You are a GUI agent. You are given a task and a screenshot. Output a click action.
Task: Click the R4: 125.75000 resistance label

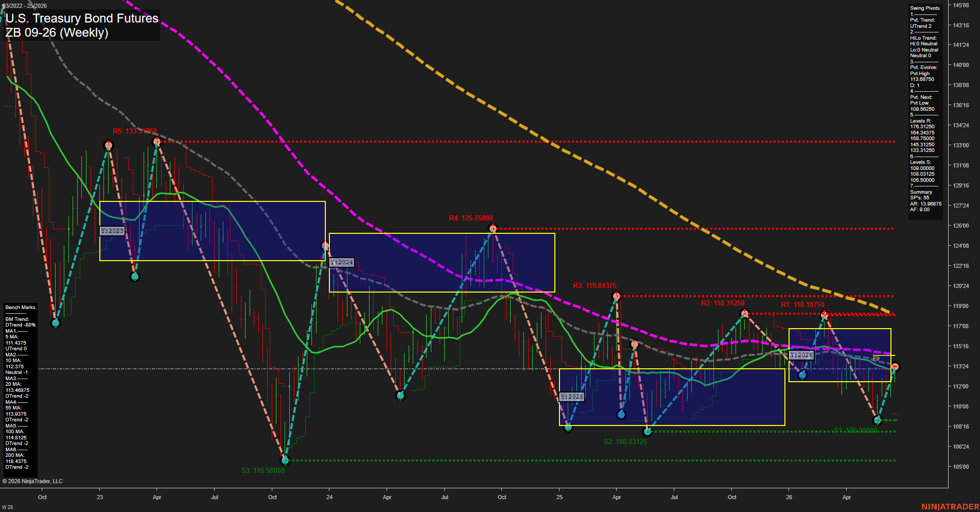tap(471, 218)
